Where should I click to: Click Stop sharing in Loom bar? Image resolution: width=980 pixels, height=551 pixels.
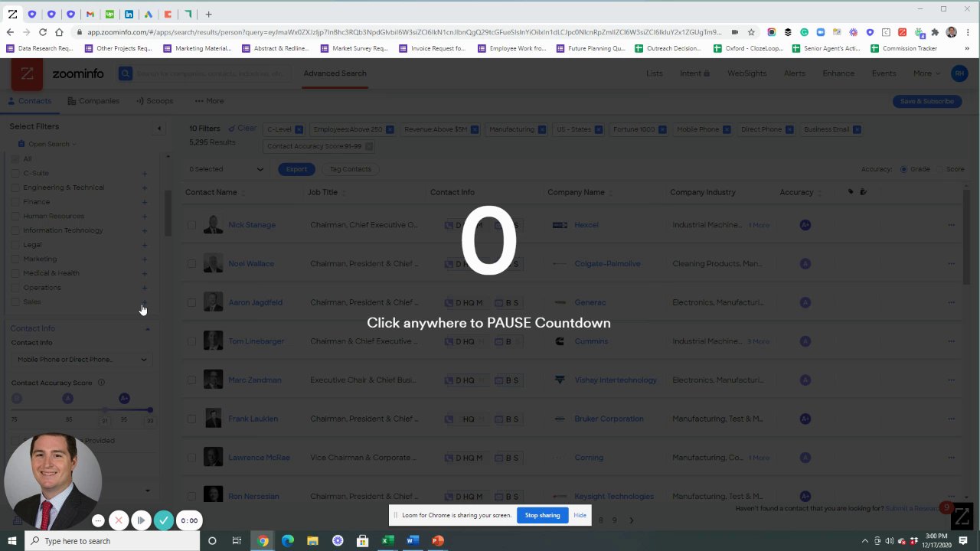(542, 515)
